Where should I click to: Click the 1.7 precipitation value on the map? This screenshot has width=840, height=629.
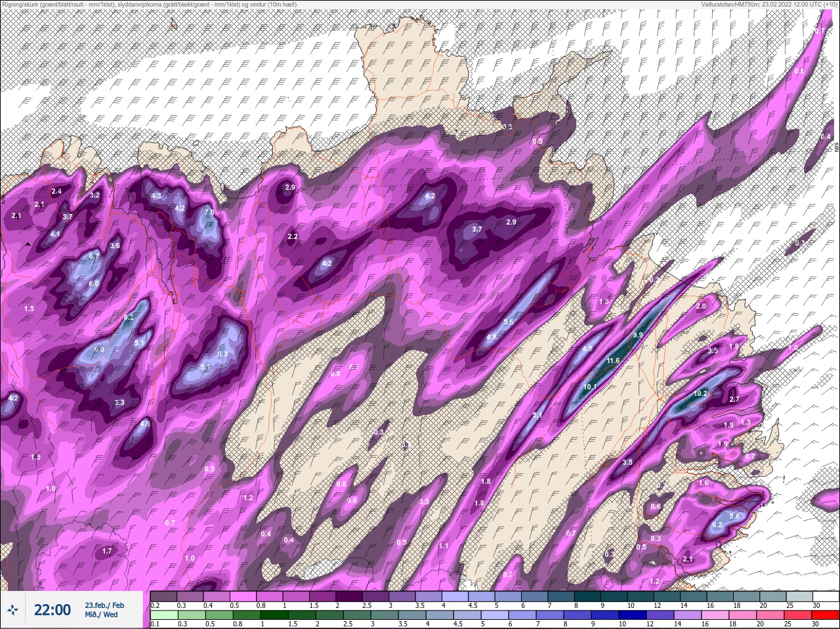(107, 551)
